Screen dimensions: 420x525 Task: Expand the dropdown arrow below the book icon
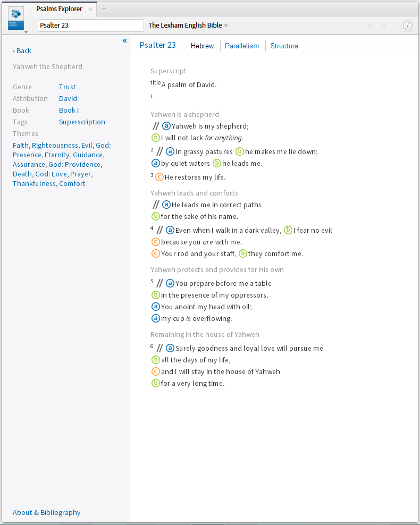(26, 32)
